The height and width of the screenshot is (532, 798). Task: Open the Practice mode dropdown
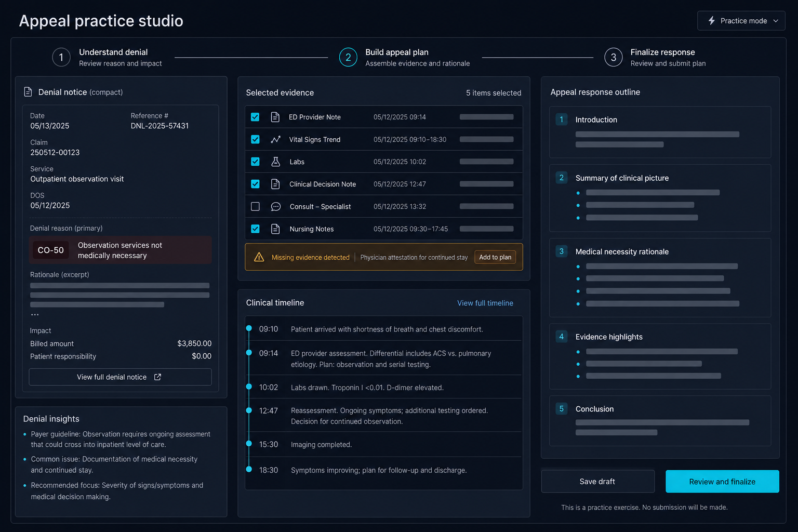tap(741, 21)
